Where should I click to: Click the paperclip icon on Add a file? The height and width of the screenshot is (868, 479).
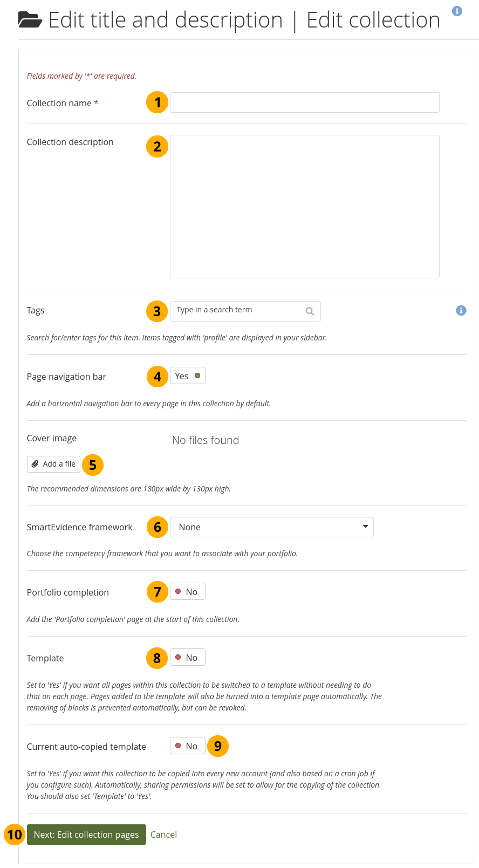tap(35, 464)
